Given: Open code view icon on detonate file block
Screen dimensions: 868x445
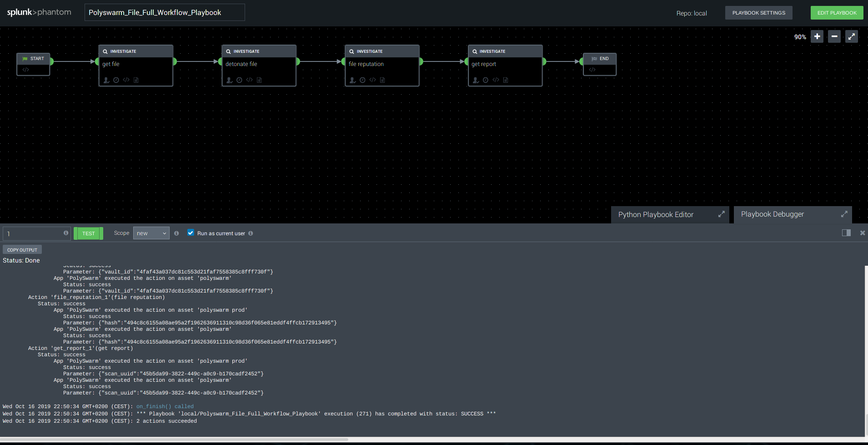Looking at the screenshot, I should [250, 80].
